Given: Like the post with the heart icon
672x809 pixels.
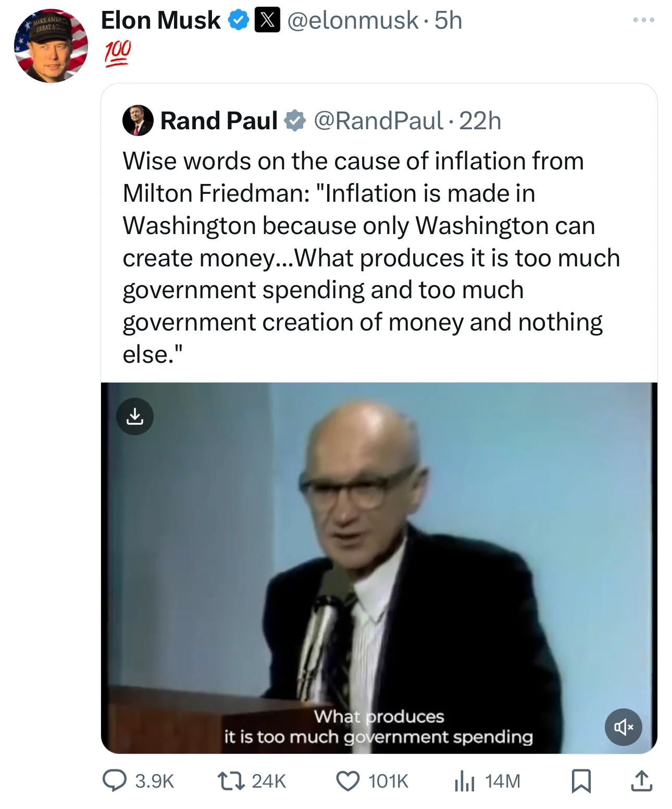Looking at the screenshot, I should (x=347, y=781).
